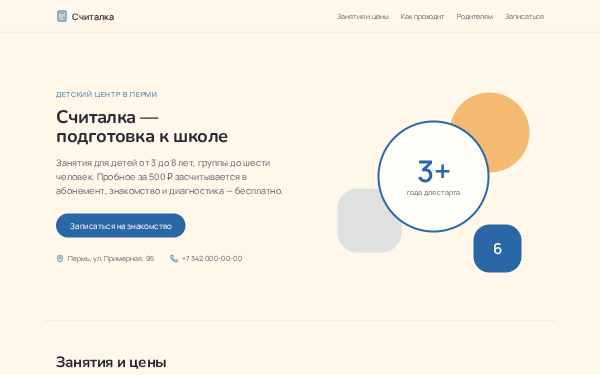
Task: Click the Считалка brand name in header
Action: pyautogui.click(x=93, y=17)
